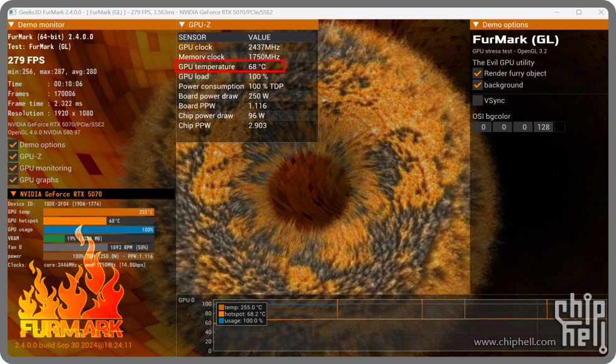Click the 2.4.0.0 build date text
This screenshot has width=616, height=364.
(x=73, y=345)
